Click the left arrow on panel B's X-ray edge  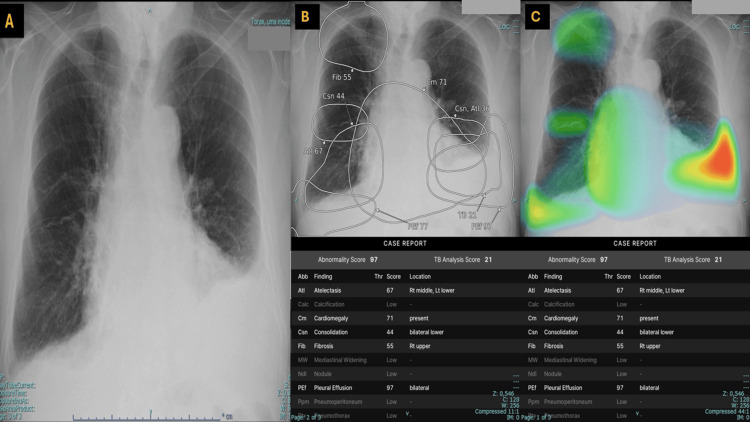click(x=296, y=200)
